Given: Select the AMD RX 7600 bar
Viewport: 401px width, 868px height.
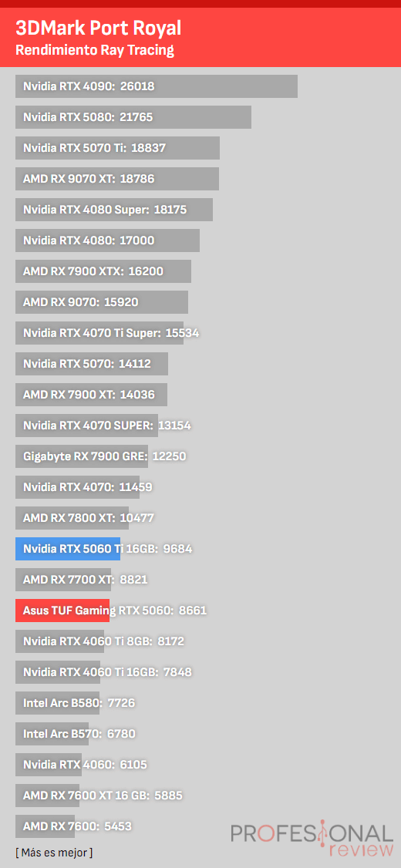Looking at the screenshot, I should point(45,826).
